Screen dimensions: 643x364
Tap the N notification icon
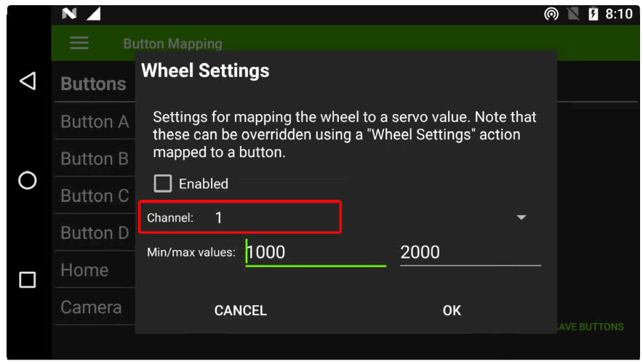point(69,15)
